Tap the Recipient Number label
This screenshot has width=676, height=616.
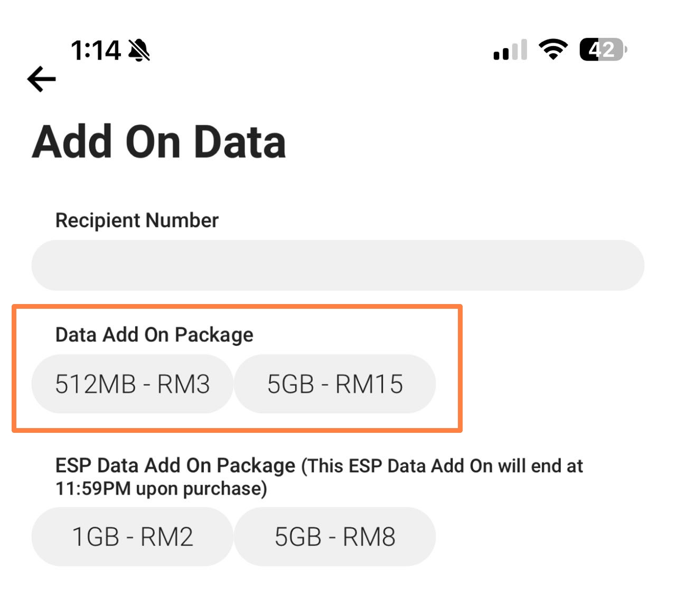[x=137, y=221]
